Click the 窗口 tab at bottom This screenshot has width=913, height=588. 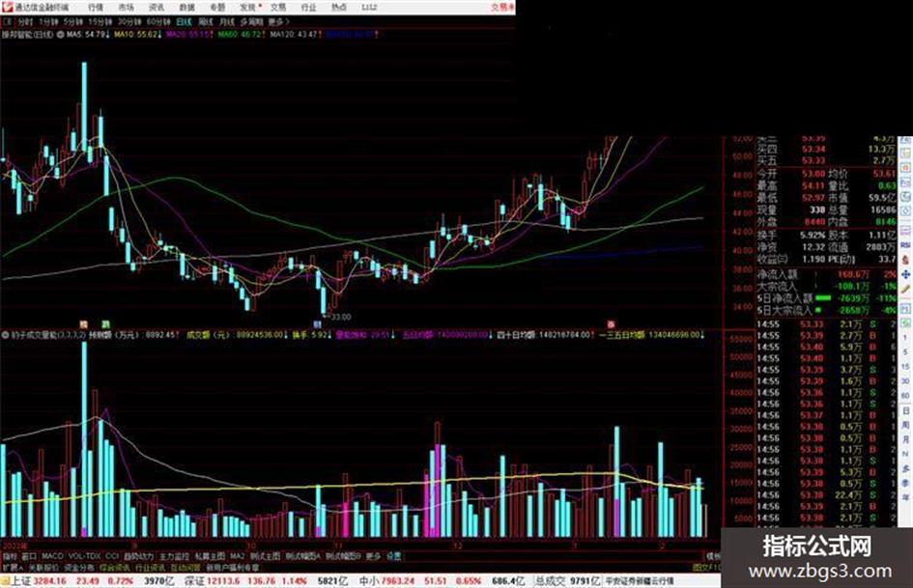(x=29, y=556)
